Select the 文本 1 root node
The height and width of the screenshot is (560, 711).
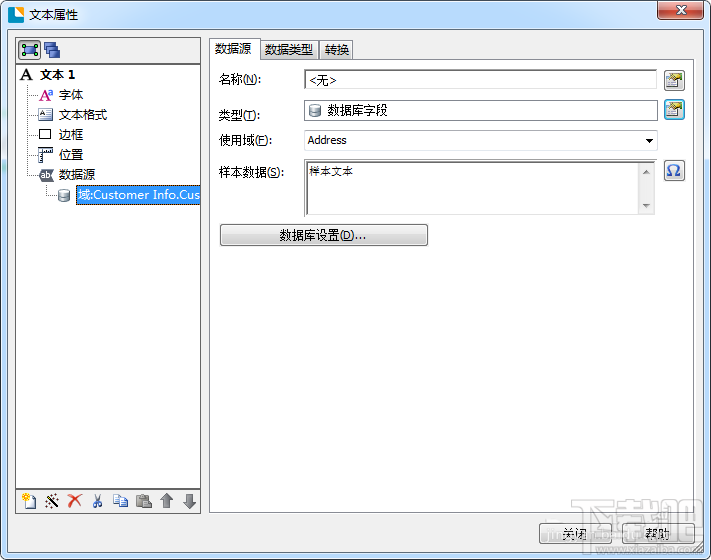coord(57,74)
